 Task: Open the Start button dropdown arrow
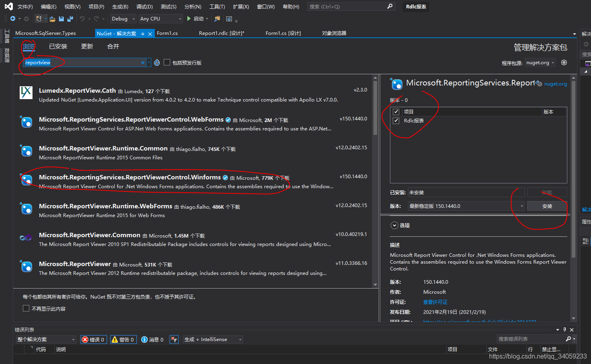207,19
